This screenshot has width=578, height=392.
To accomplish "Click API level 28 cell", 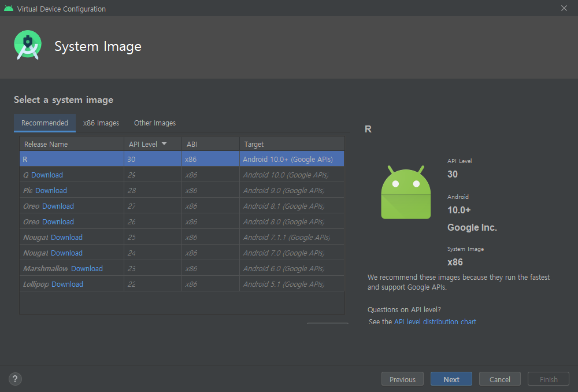I will click(x=153, y=190).
